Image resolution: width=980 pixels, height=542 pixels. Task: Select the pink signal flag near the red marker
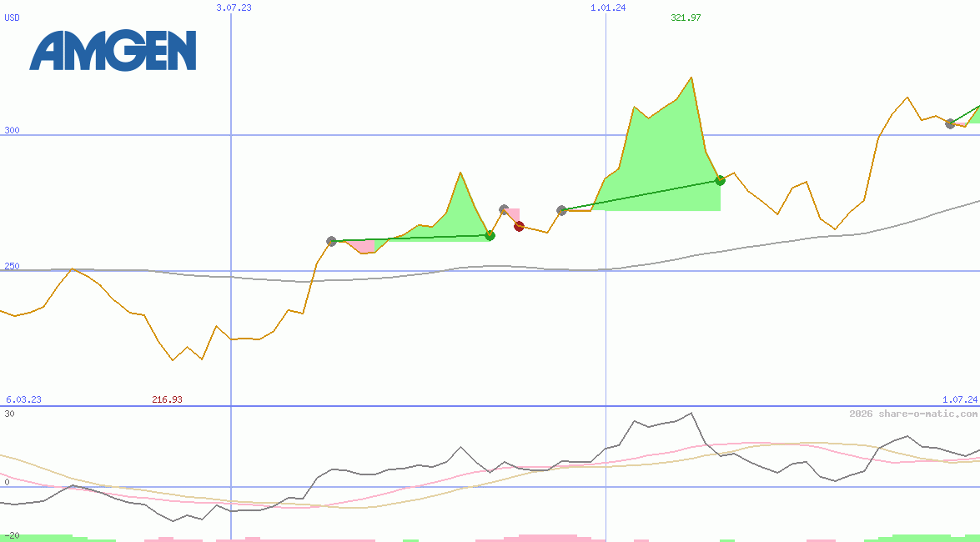(x=513, y=213)
